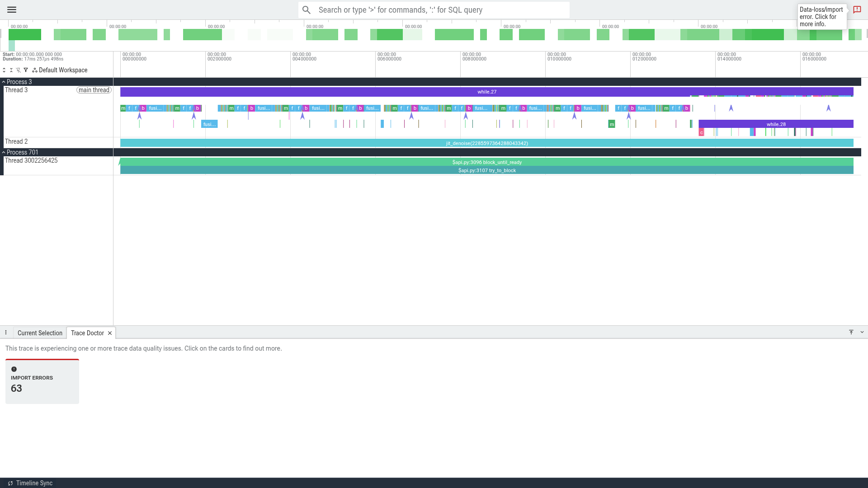Select the jit_denoise slice in Thread 2
The height and width of the screenshot is (488, 868).
coord(487,143)
